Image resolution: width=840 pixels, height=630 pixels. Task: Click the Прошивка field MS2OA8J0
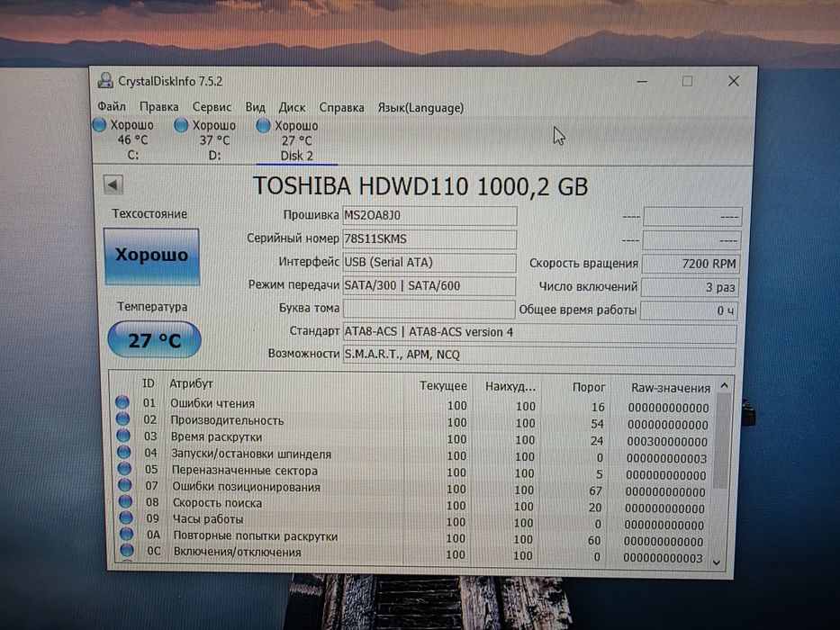coord(429,215)
